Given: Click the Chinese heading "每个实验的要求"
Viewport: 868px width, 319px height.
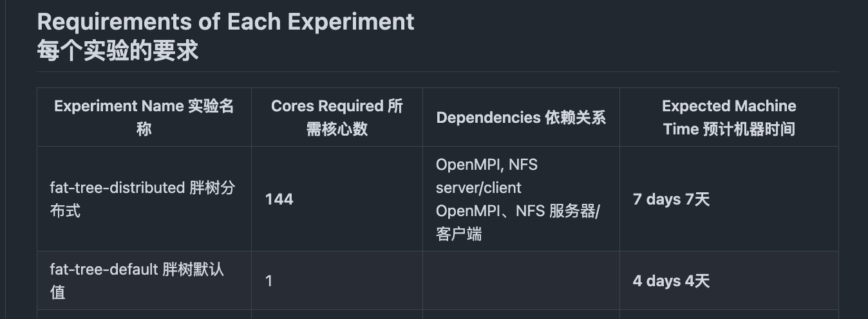Looking at the screenshot, I should click(118, 51).
